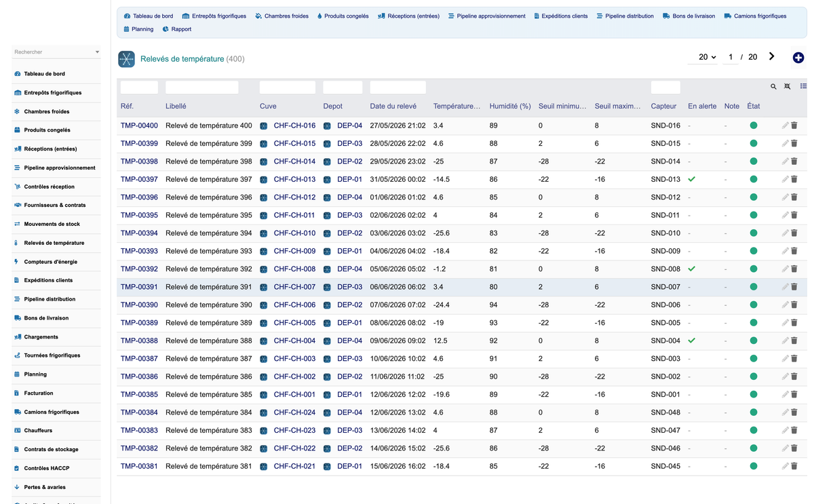
Task: Click the Réf. filter input field
Action: [x=139, y=87]
